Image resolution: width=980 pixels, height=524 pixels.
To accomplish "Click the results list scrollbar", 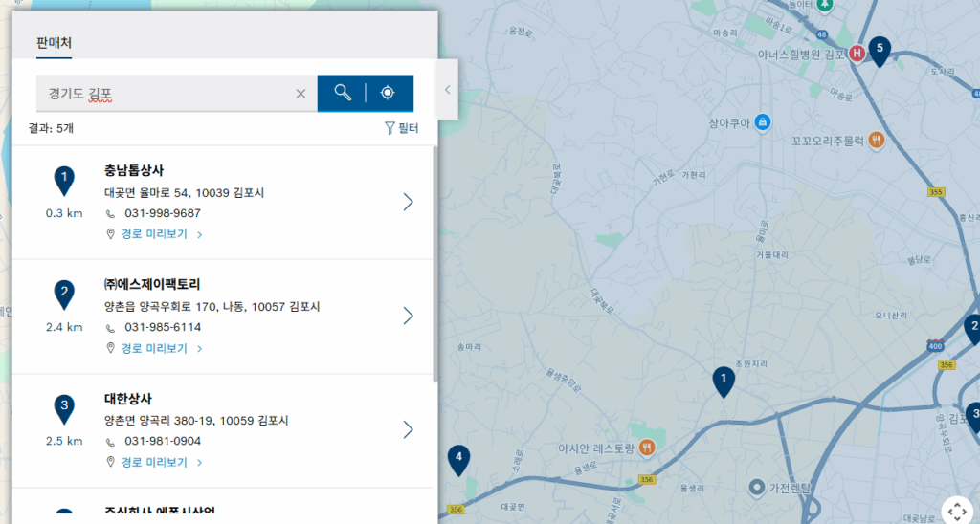I will [435, 264].
